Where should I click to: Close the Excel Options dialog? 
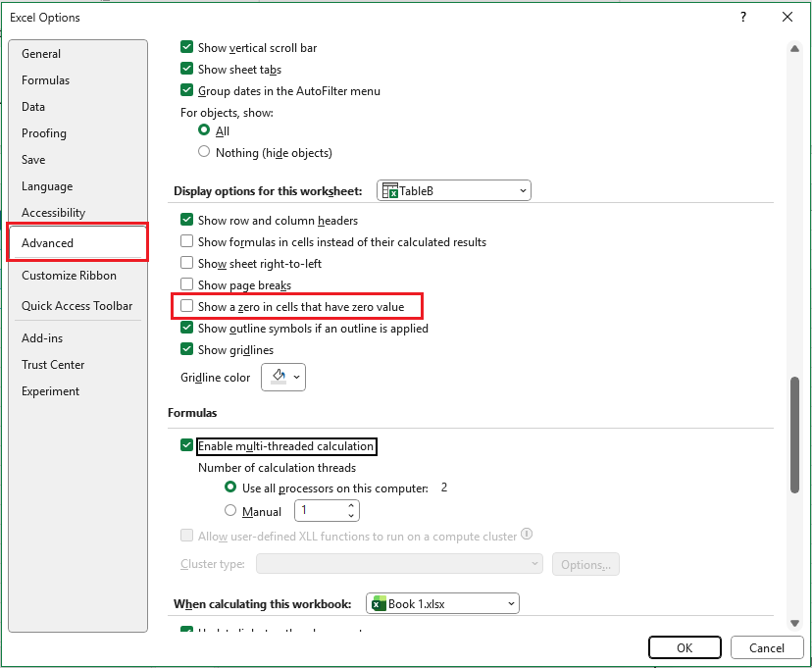[x=787, y=17]
